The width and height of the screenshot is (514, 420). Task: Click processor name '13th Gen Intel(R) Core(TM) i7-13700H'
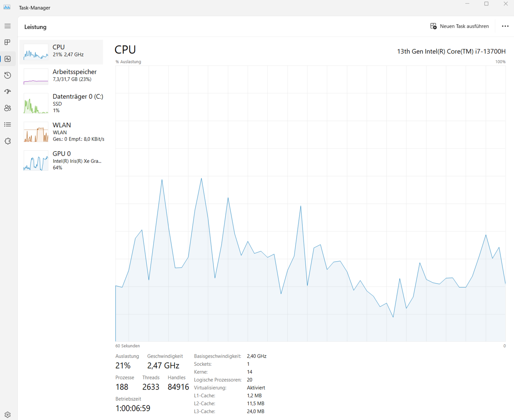click(x=451, y=51)
